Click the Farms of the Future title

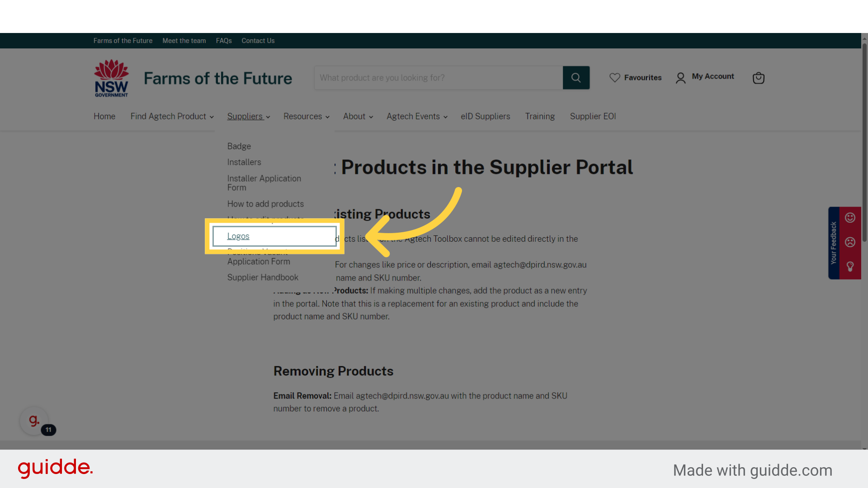coord(218,78)
